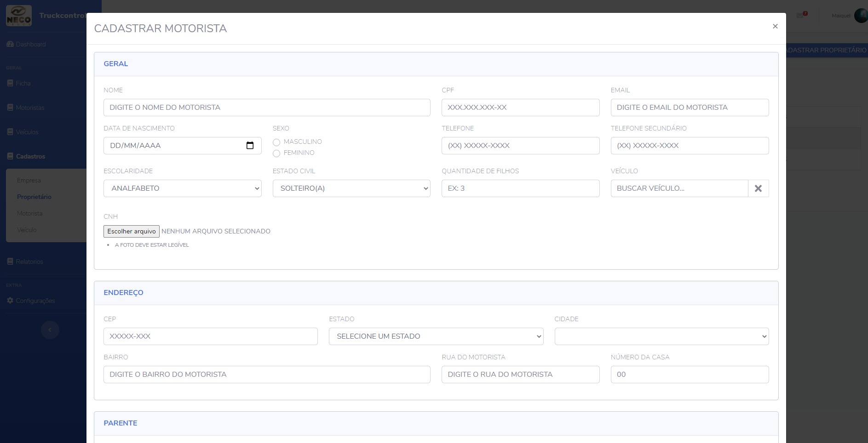
Task: Click the user avatar at top right
Action: coord(860,16)
